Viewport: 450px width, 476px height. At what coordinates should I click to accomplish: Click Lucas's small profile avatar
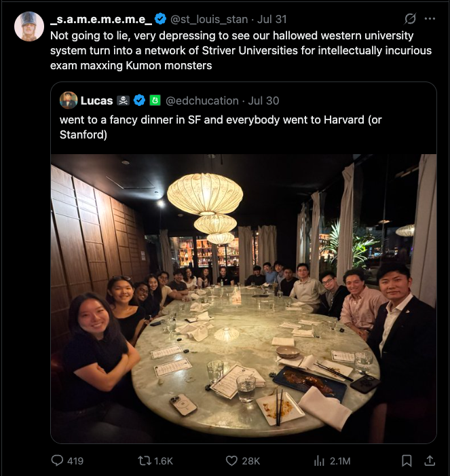pyautogui.click(x=69, y=100)
